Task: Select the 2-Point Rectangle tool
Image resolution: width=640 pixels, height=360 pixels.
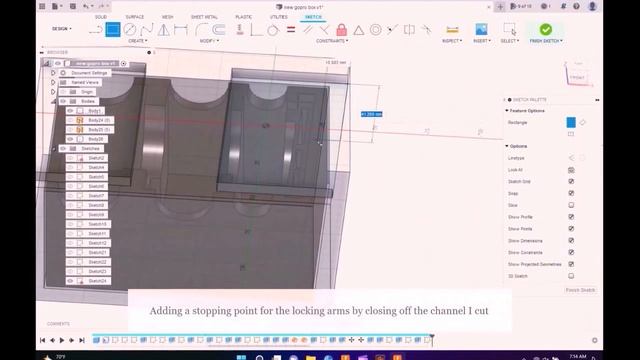Action: click(x=113, y=29)
